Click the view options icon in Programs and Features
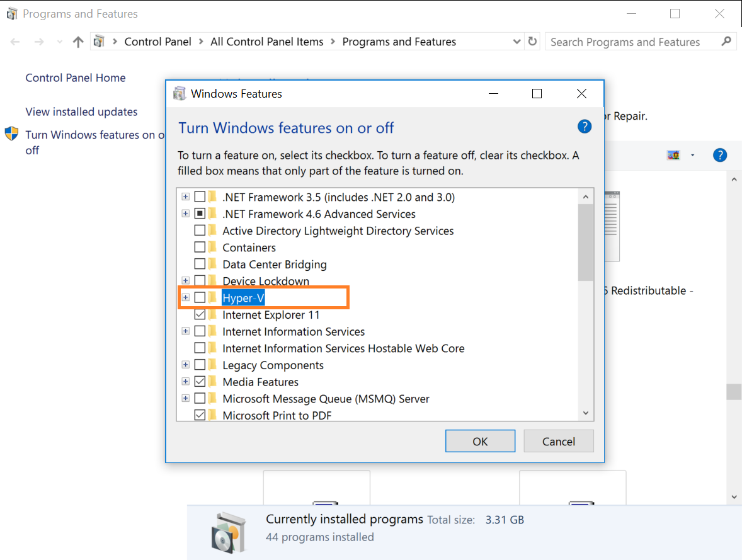This screenshot has height=560, width=742. pyautogui.click(x=673, y=155)
